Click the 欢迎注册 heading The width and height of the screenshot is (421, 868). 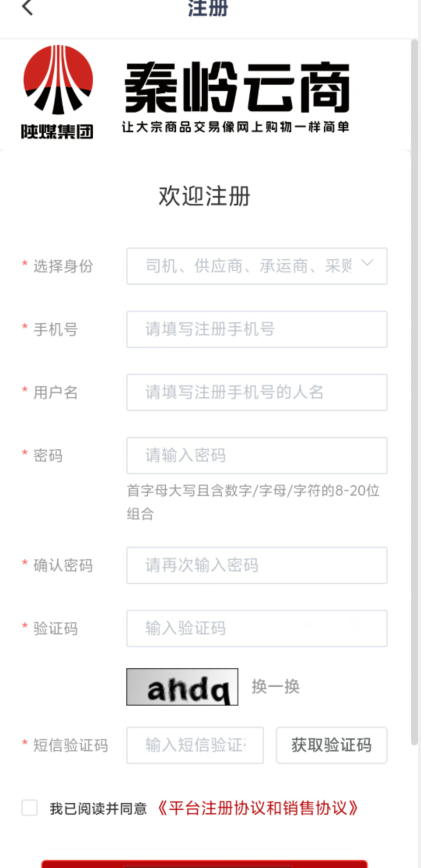pos(205,197)
